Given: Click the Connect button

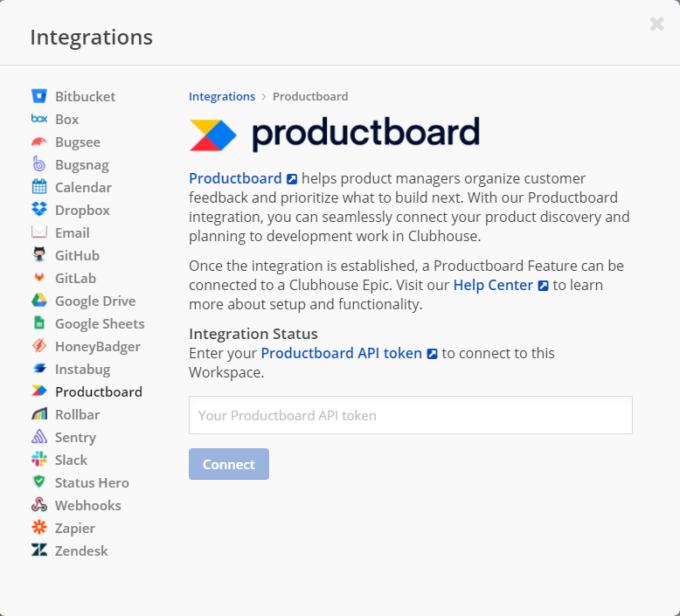Looking at the screenshot, I should [x=229, y=464].
